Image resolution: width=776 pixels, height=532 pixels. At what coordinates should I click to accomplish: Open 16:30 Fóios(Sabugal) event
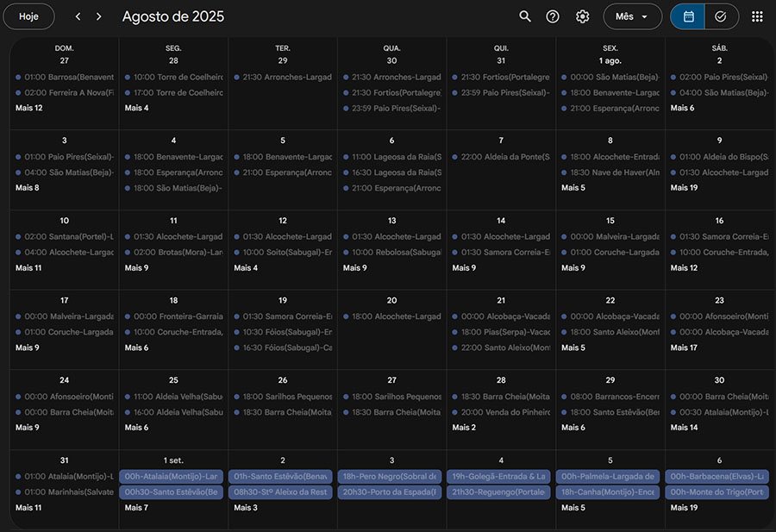click(x=283, y=347)
